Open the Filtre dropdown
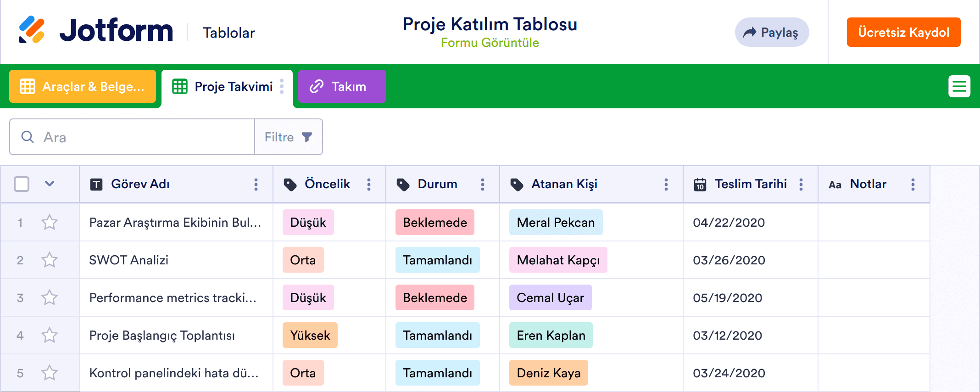980x392 pixels. click(x=289, y=137)
